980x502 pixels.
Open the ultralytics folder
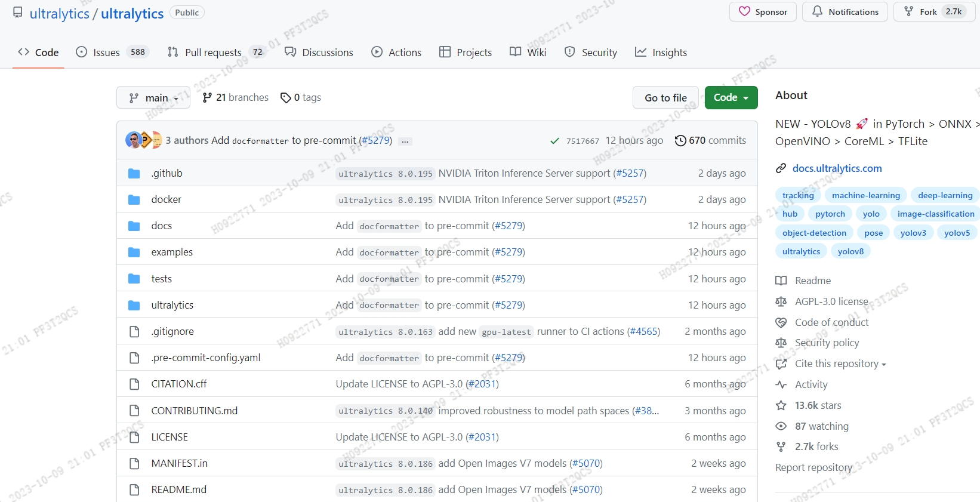(172, 305)
